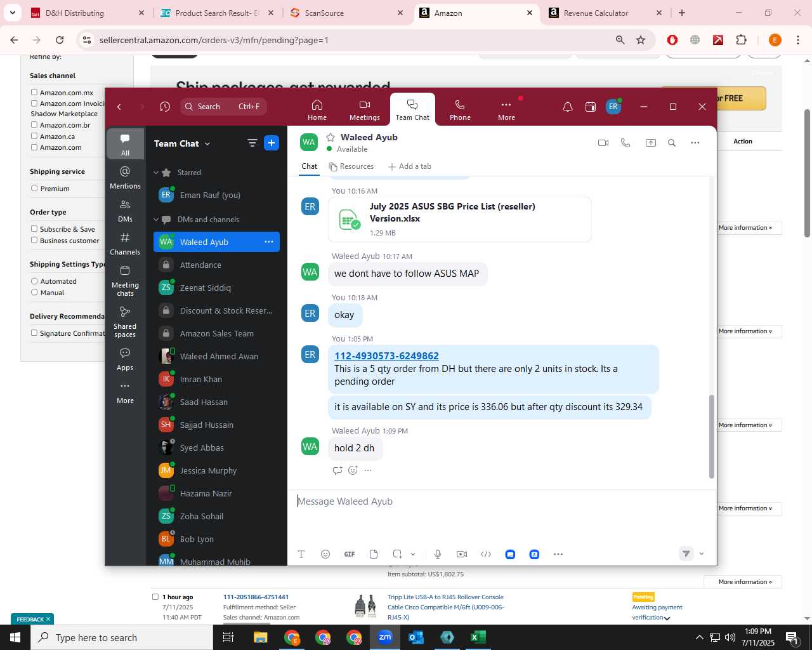Open Shared spaces in Zoom sidebar
The width and height of the screenshot is (812, 650).
click(125, 322)
